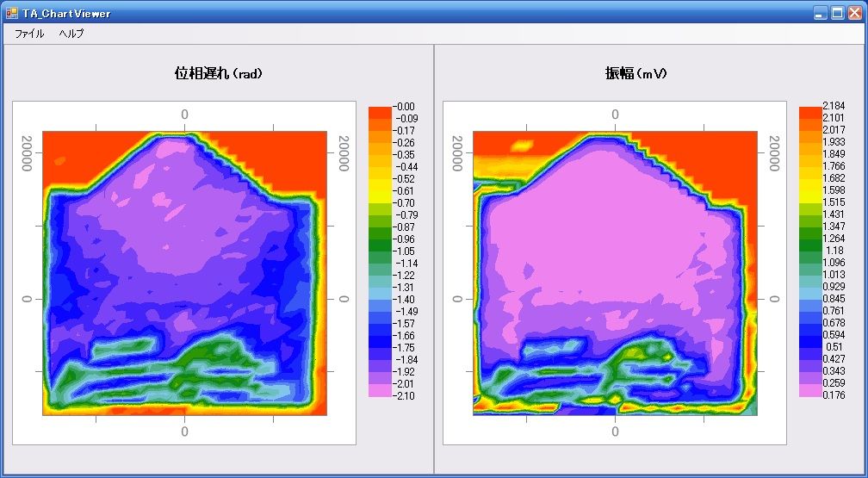Click the 2.184 legend value
Screen dimensions: 868x478
[834, 106]
